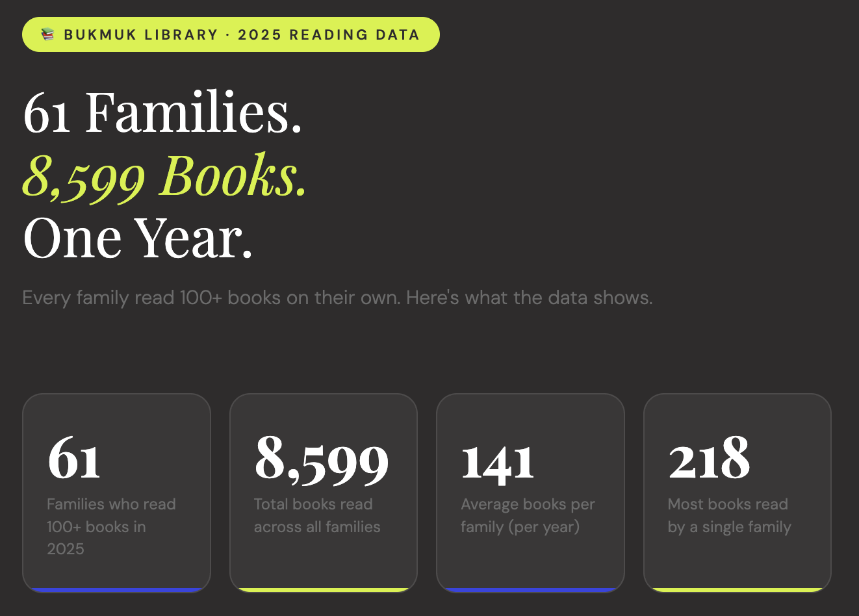
Task: Click the "8,599" number in the stat card
Action: click(x=322, y=460)
